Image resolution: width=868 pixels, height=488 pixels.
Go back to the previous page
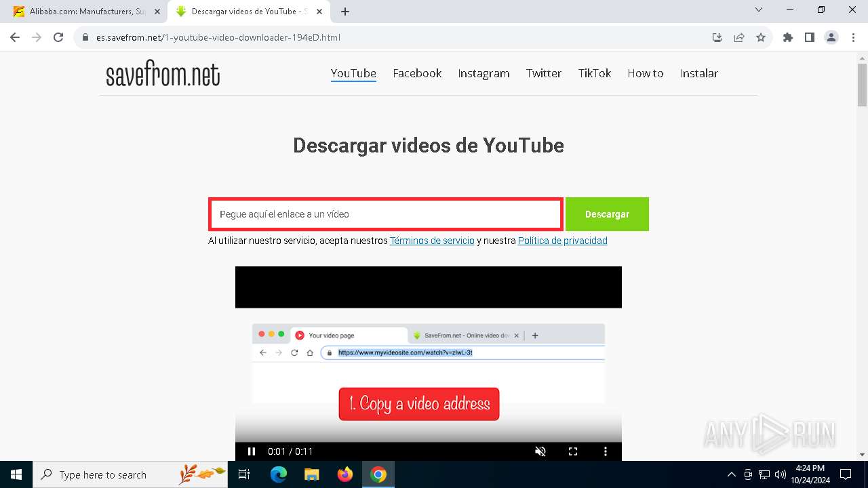pos(15,37)
